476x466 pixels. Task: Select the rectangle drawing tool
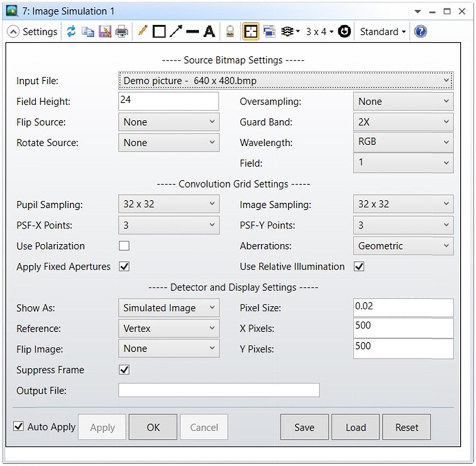(159, 31)
